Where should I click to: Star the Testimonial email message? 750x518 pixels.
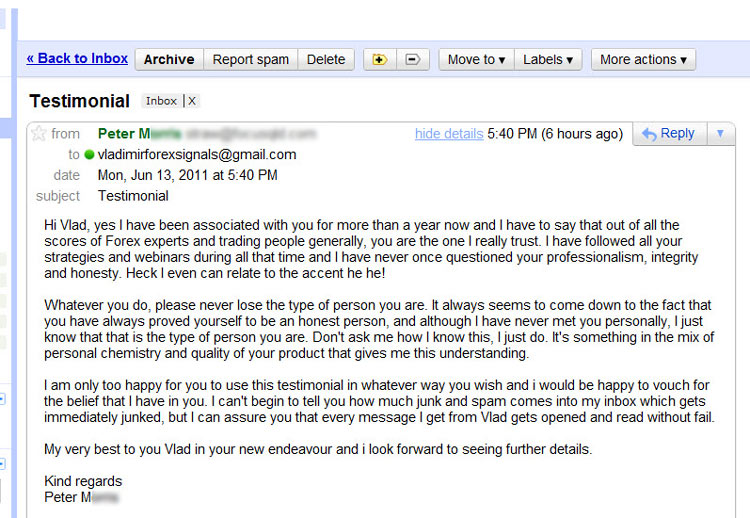coord(38,133)
